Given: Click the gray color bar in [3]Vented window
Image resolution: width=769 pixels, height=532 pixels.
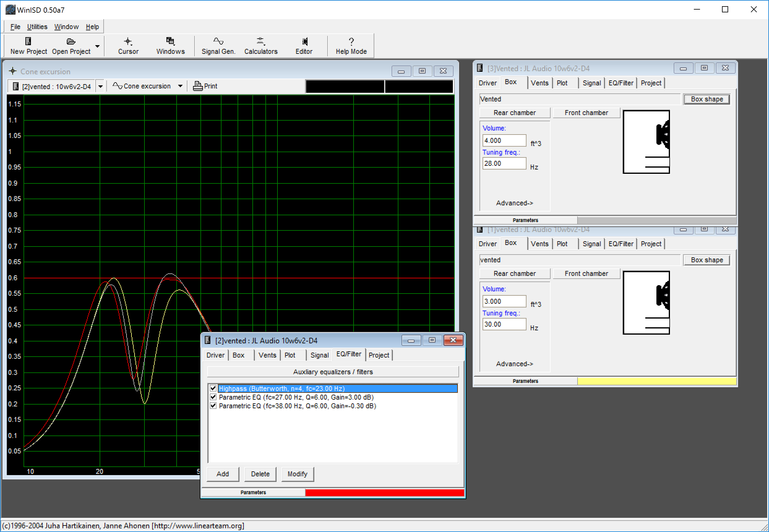Looking at the screenshot, I should pyautogui.click(x=656, y=220).
